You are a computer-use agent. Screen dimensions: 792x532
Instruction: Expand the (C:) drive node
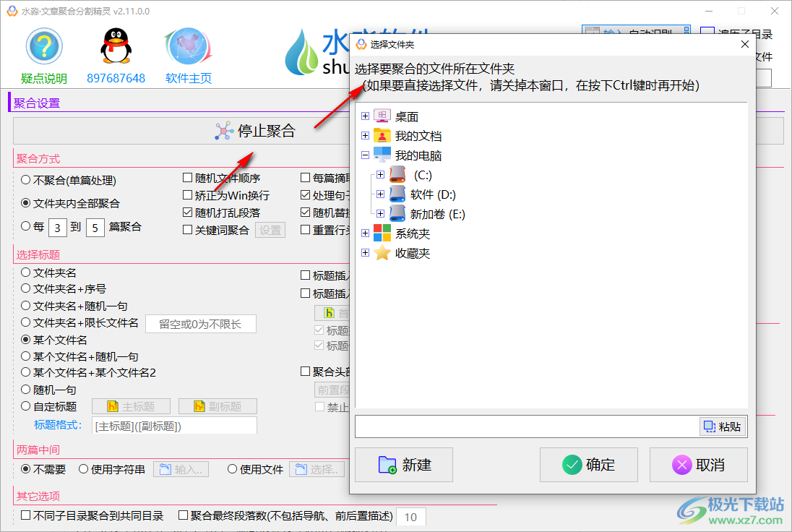coord(380,175)
